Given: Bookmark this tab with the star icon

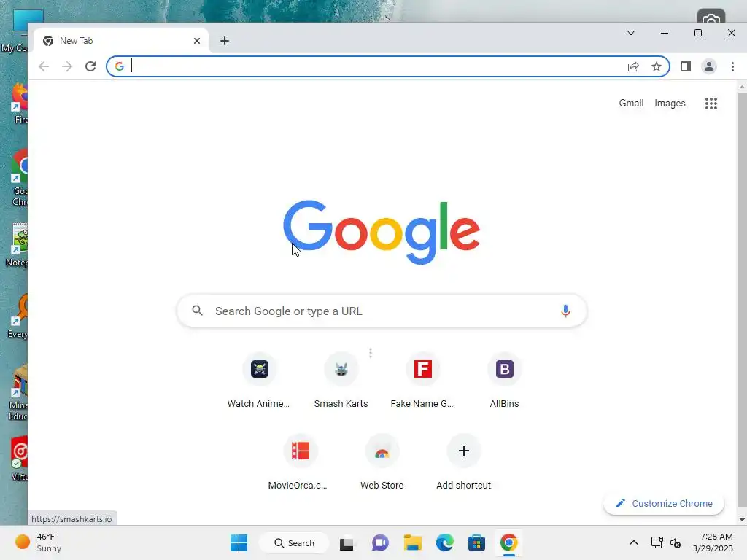Looking at the screenshot, I should [x=657, y=66].
